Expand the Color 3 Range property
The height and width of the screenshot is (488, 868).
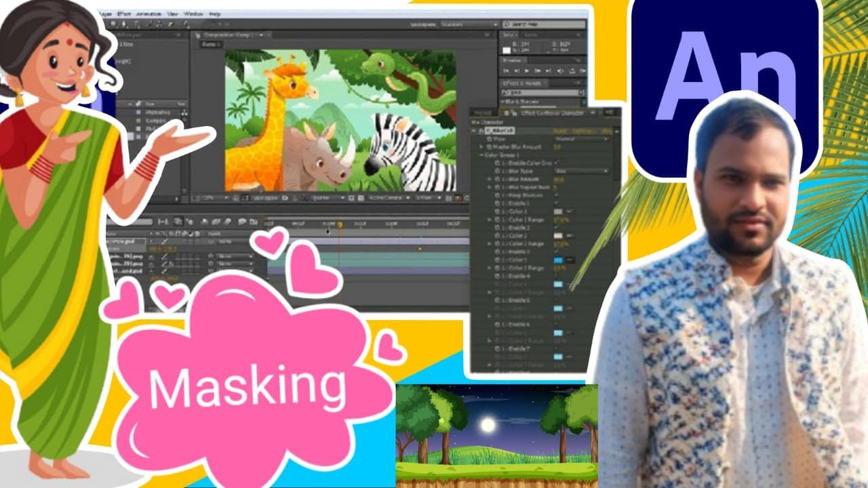(x=489, y=268)
